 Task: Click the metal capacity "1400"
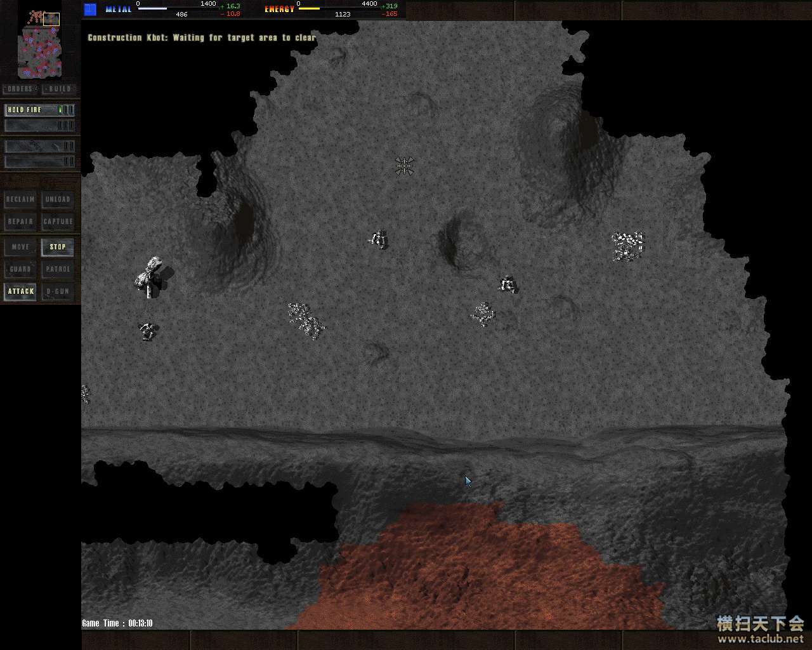click(x=208, y=4)
